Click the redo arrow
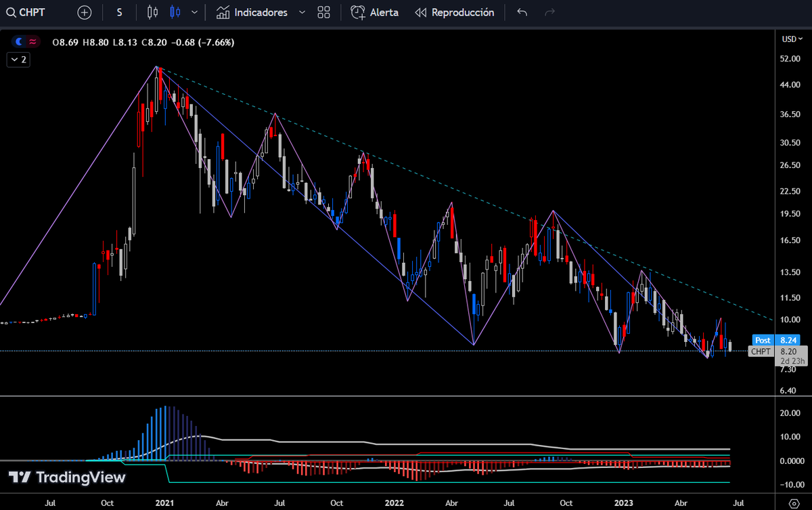Screen dimensions: 812x510 549,12
